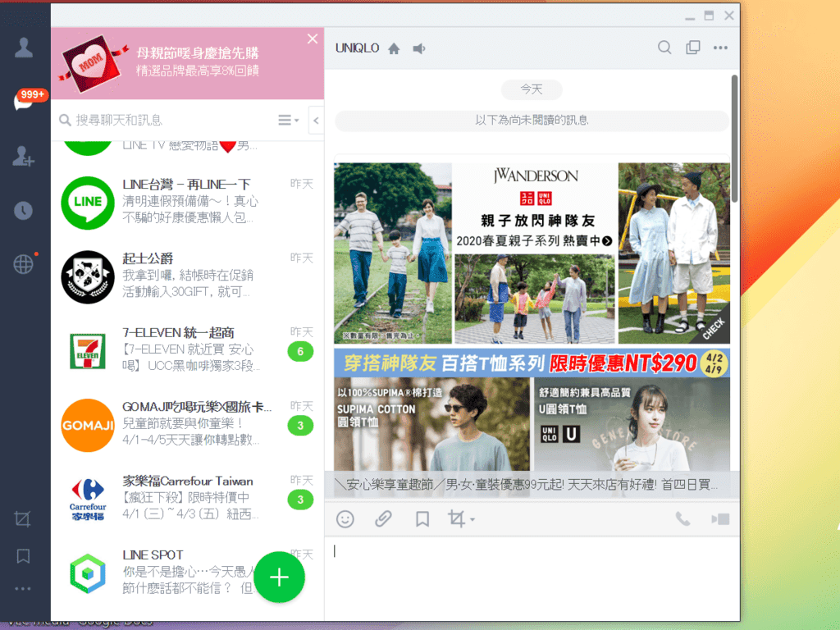Click the 7-ELEVEN logo avatar
Viewport: 840px width, 630px height.
pyautogui.click(x=88, y=351)
